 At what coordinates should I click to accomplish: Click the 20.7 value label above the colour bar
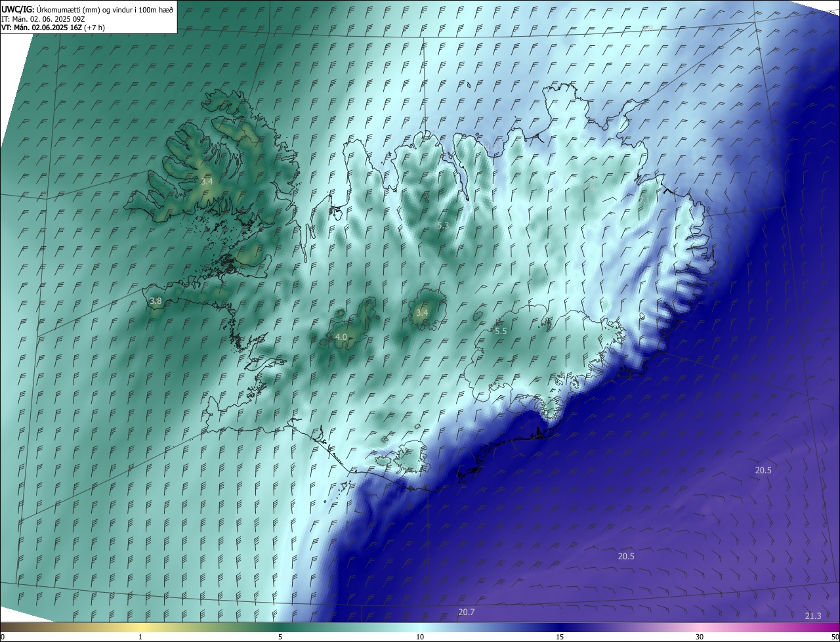click(467, 612)
